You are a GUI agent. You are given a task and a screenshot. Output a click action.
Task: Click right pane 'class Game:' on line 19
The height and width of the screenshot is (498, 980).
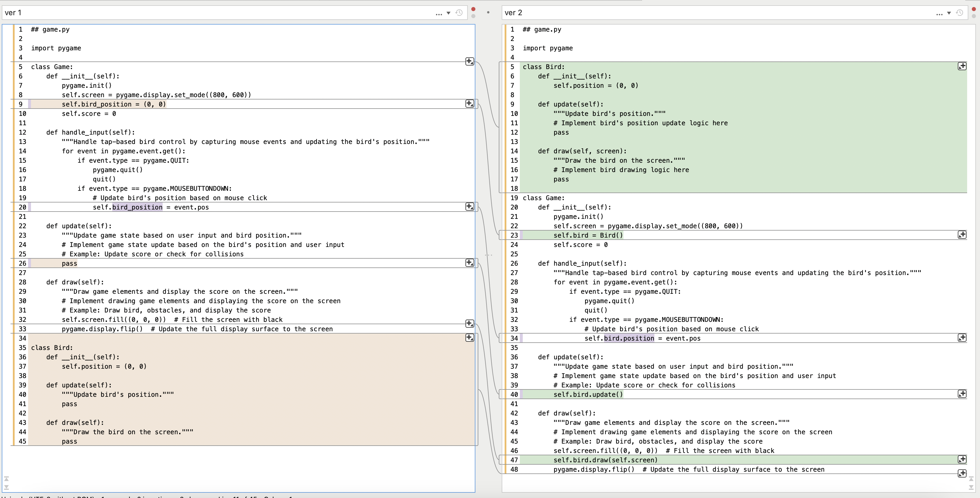click(544, 198)
